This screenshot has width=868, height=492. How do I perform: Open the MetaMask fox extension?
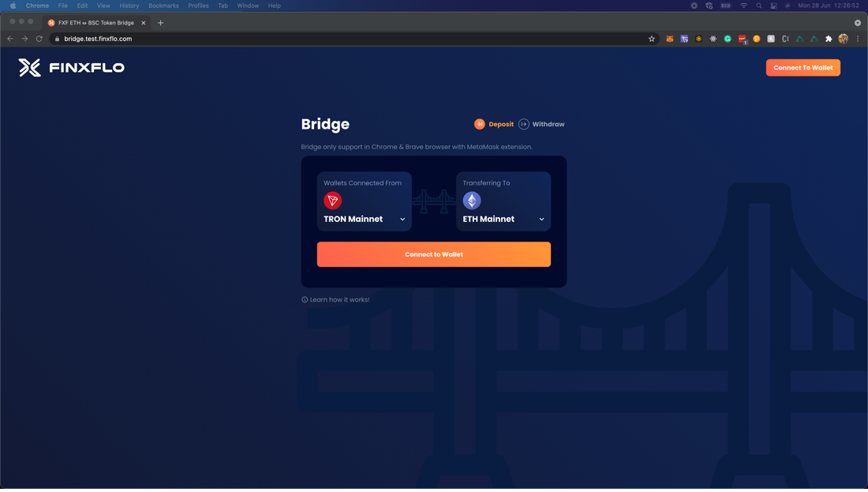point(670,39)
